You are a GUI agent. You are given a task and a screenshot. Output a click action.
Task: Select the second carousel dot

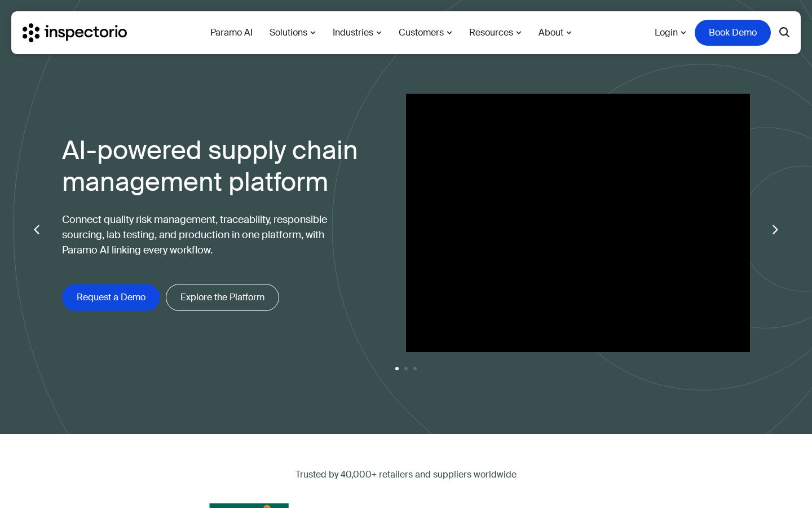[406, 369]
